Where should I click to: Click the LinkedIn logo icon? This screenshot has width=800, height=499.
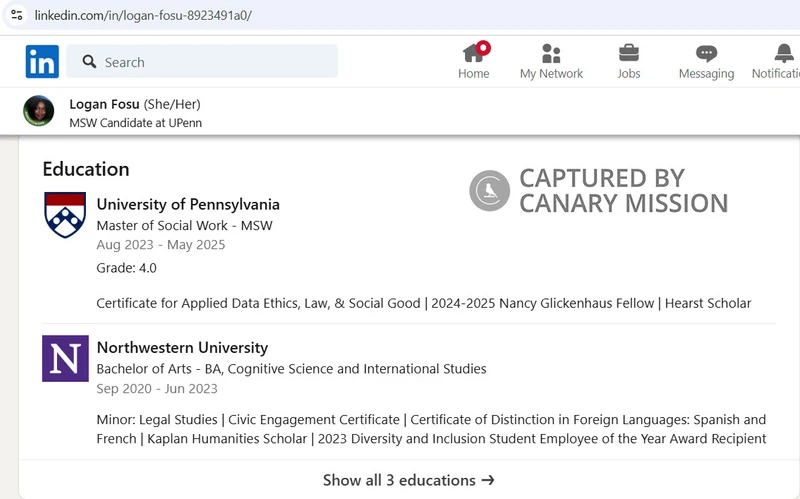point(42,62)
